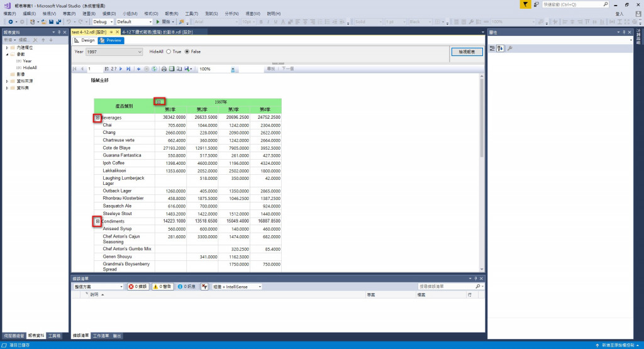The width and height of the screenshot is (644, 349).
Task: Open the Year 1997 dropdown
Action: coord(114,52)
